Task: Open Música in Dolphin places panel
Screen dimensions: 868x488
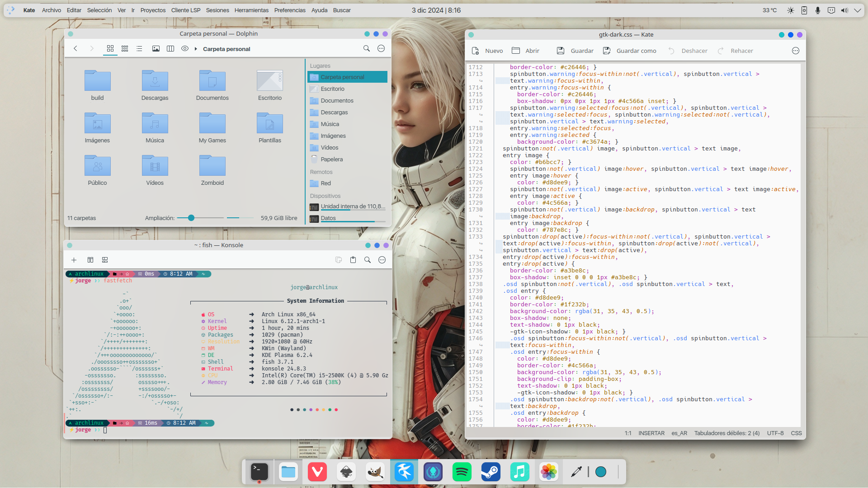Action: (x=347, y=124)
